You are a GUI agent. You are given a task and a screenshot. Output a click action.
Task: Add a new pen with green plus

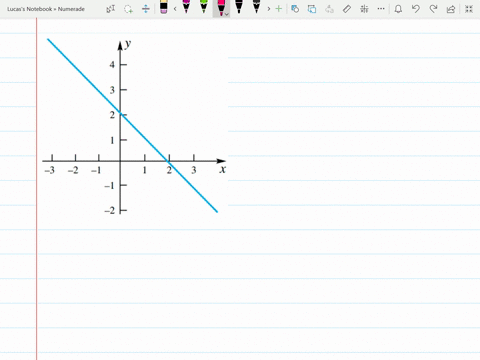278,9
